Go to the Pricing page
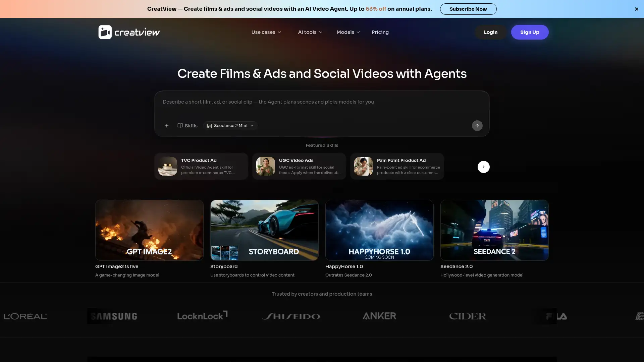644x362 pixels. click(x=380, y=32)
